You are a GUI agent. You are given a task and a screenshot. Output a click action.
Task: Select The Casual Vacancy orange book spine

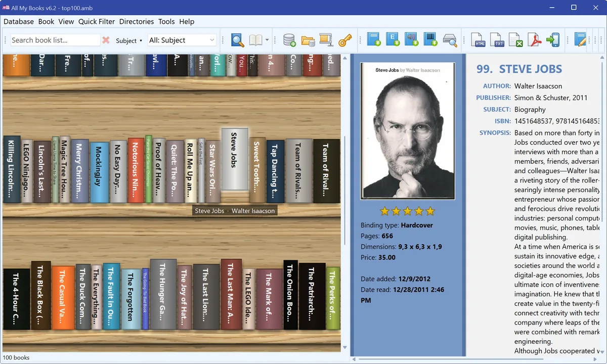point(63,298)
